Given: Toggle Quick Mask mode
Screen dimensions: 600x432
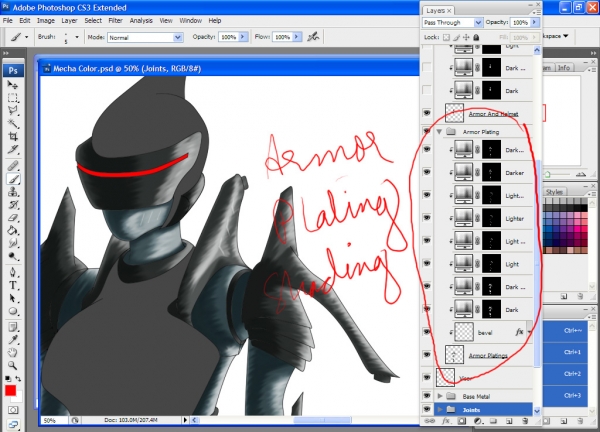Looking at the screenshot, I should [13, 410].
